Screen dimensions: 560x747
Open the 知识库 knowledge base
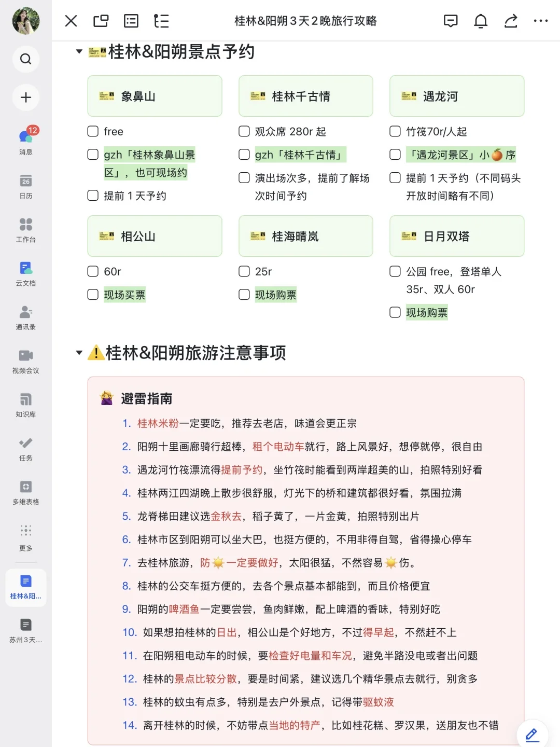coord(25,405)
